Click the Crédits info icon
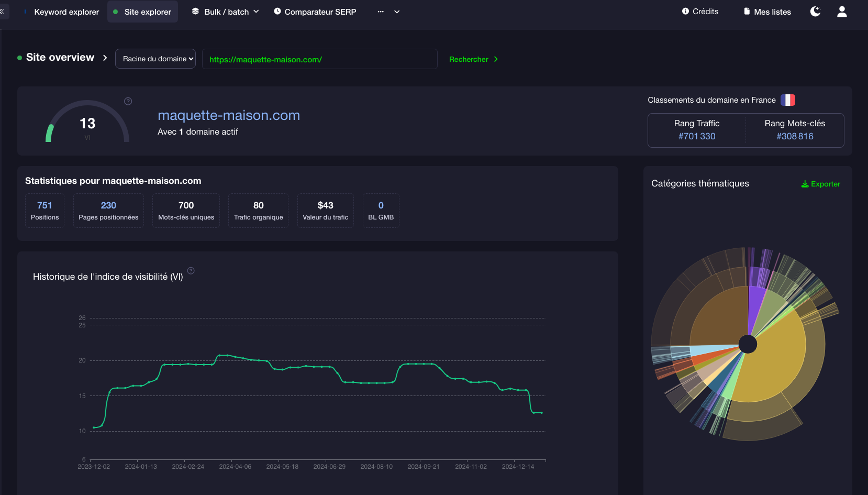Viewport: 868px width, 495px height. (685, 11)
